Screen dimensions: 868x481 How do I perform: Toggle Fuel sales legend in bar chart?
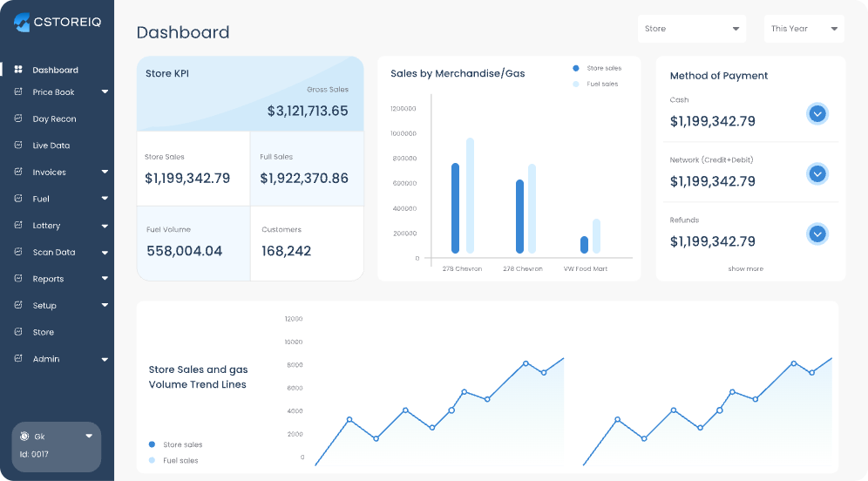pos(595,85)
